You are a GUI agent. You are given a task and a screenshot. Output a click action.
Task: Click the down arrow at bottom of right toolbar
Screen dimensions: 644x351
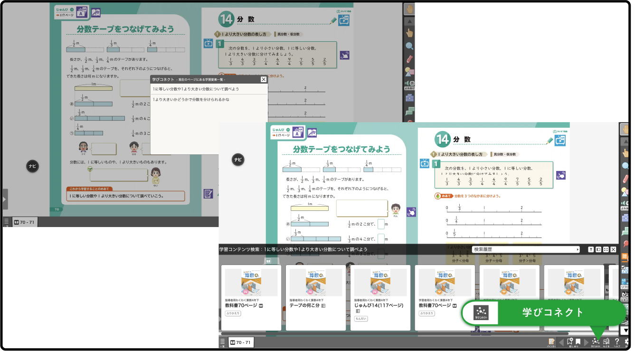[625, 331]
